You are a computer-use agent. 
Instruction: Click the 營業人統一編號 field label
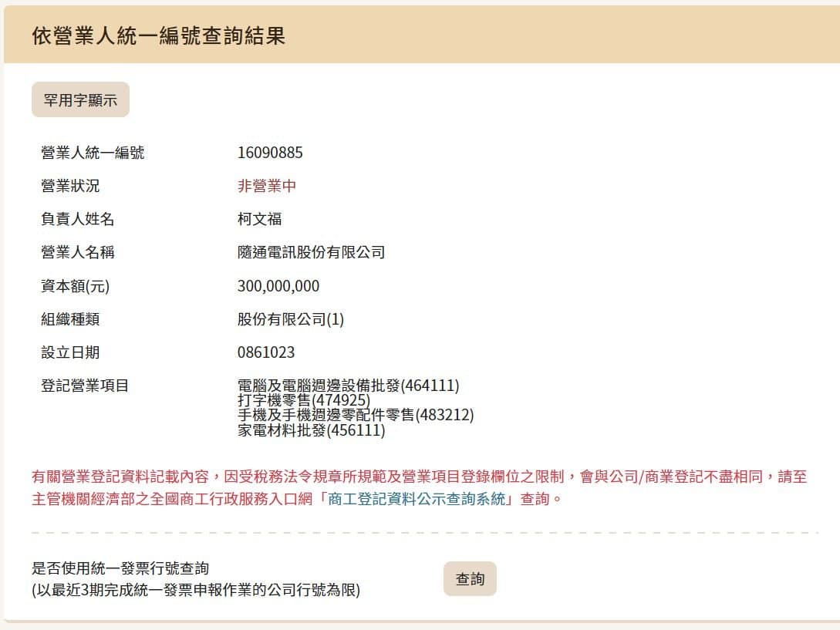pos(93,153)
